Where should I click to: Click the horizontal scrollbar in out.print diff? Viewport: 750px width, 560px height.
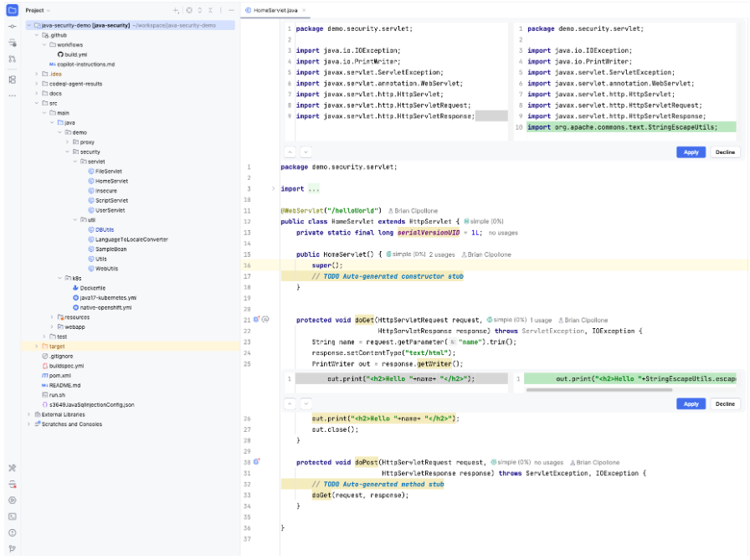coord(598,390)
